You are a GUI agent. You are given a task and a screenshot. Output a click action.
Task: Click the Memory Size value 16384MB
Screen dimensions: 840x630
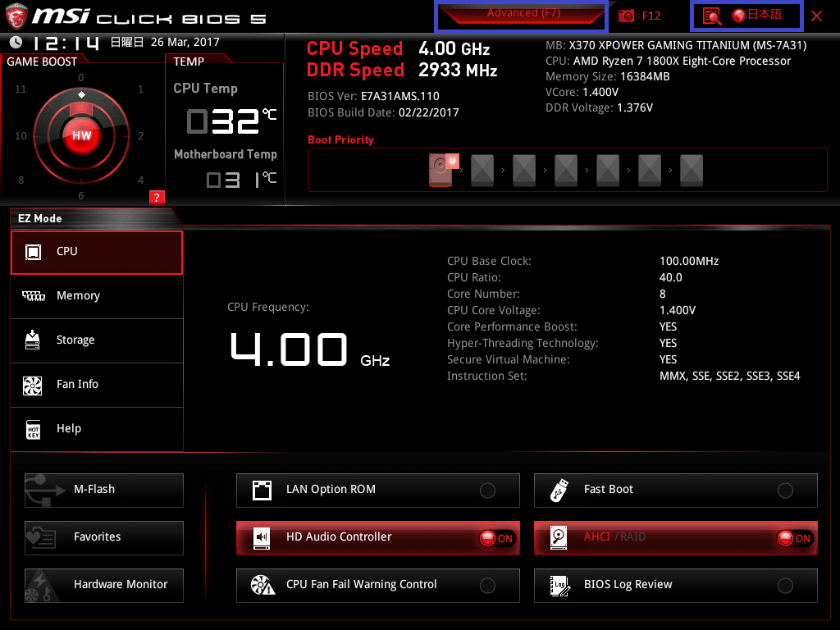646,76
